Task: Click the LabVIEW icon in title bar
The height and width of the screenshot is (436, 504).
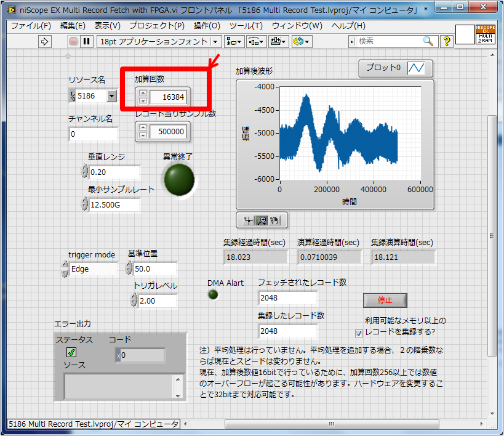Action: [x=12, y=10]
